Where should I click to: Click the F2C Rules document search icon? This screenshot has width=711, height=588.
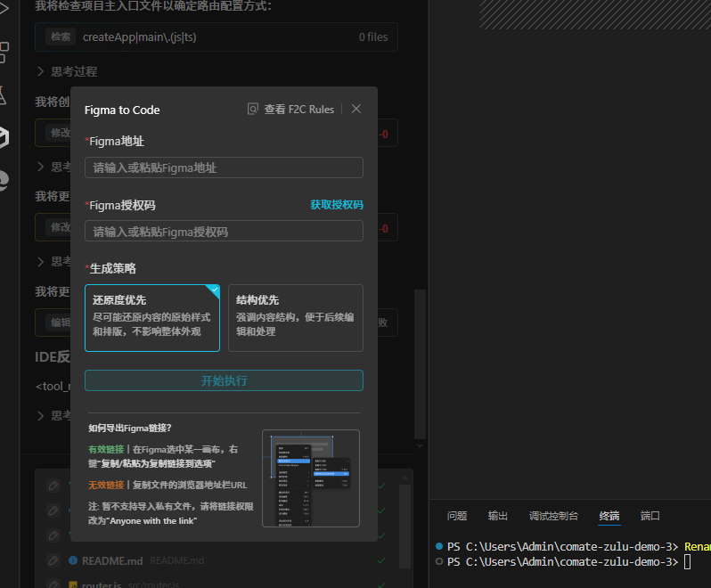[x=252, y=110]
